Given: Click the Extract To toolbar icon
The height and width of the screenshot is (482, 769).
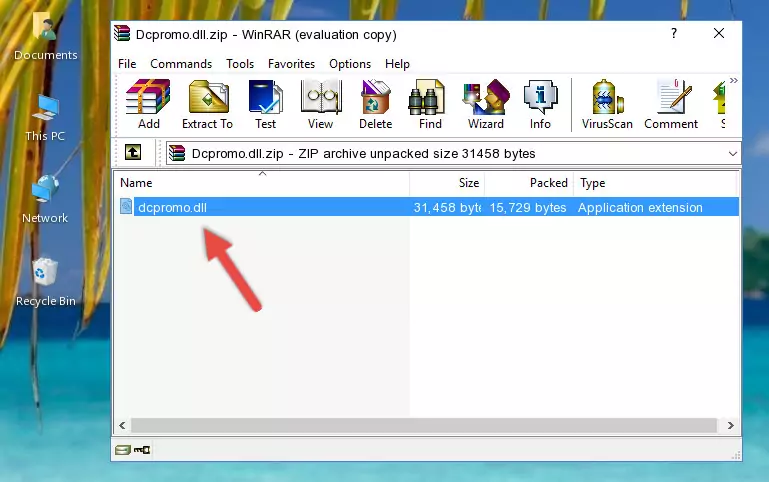Looking at the screenshot, I should pyautogui.click(x=207, y=104).
